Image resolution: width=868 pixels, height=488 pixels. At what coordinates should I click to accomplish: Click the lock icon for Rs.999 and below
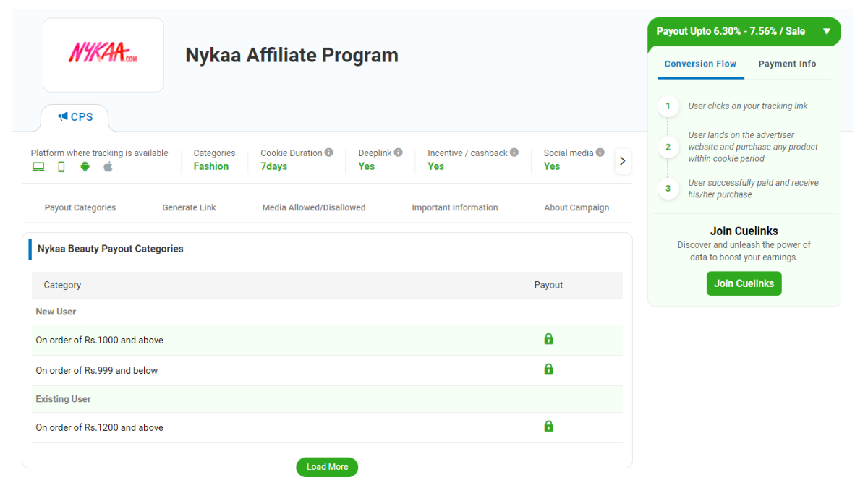click(x=548, y=369)
